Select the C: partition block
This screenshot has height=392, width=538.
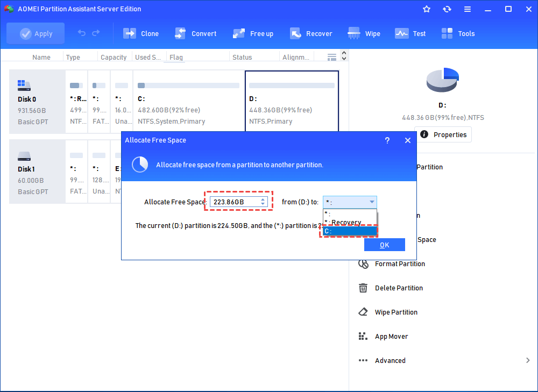(x=188, y=102)
